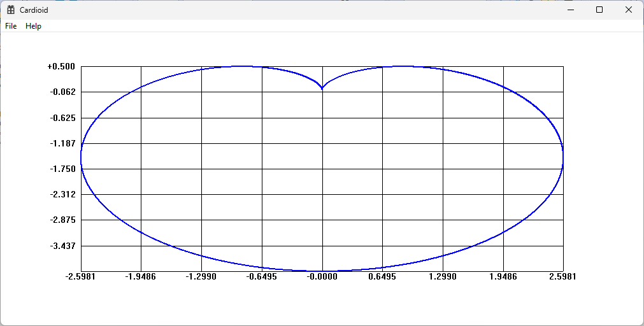Minimize the Cardioid window

(x=571, y=10)
